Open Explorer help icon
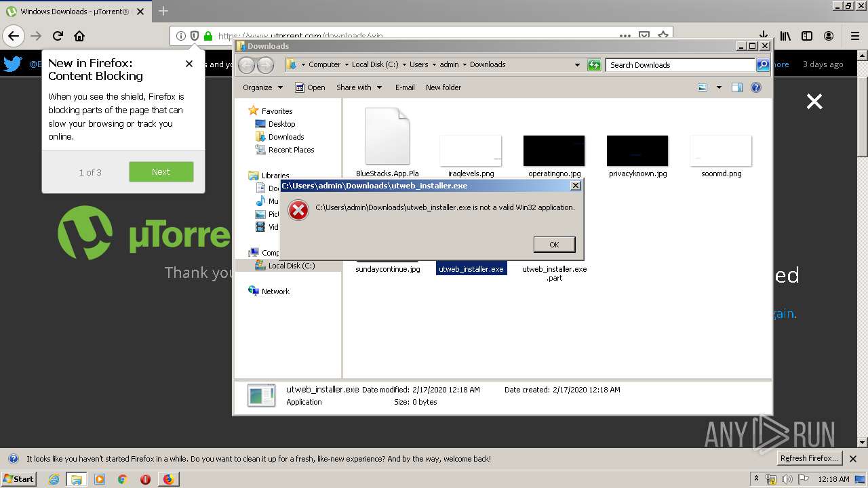The width and height of the screenshot is (868, 488). click(x=756, y=87)
